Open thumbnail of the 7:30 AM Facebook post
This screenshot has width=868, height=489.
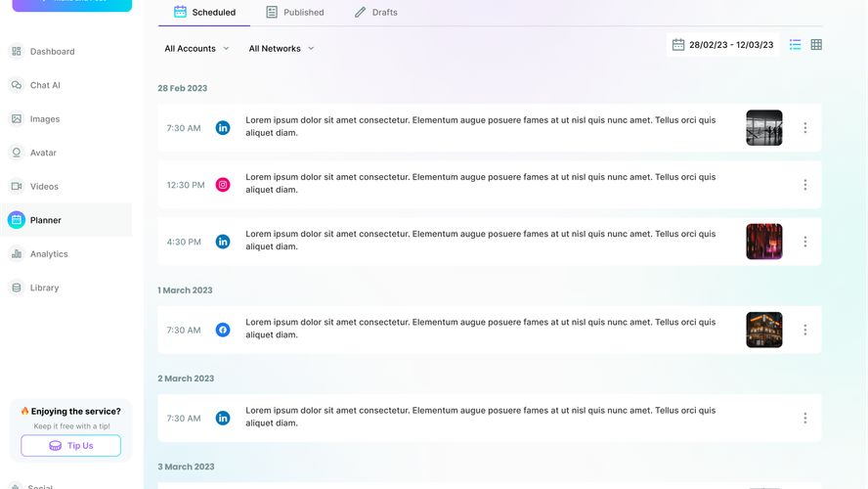763,330
